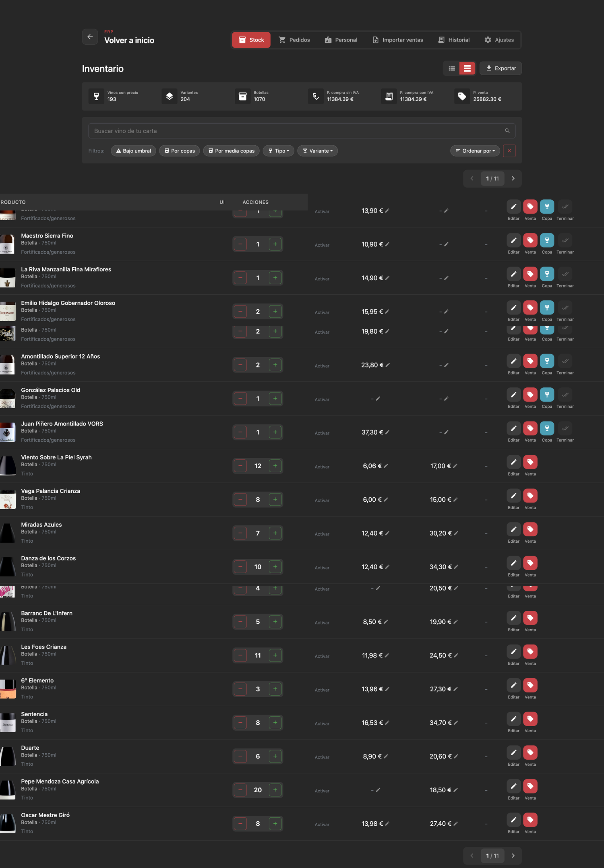Open the Personal tab
604x868 pixels.
pos(341,40)
